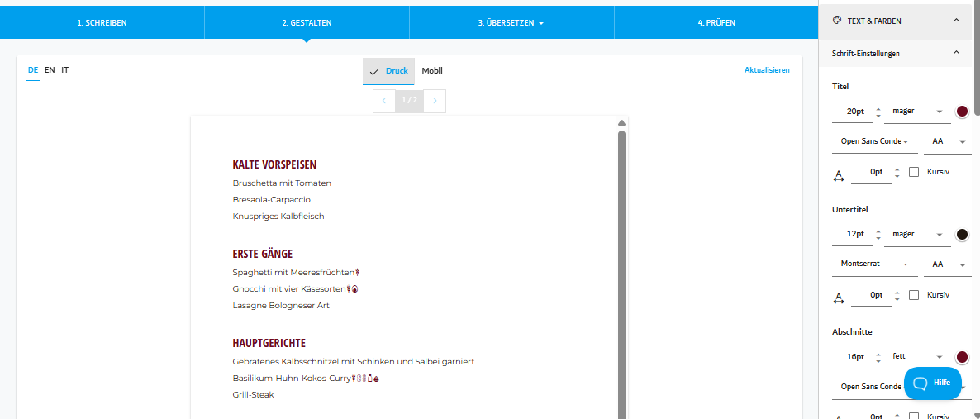Click the HAUPTGERICHTE heading
The image size is (980, 419).
coord(269,343)
